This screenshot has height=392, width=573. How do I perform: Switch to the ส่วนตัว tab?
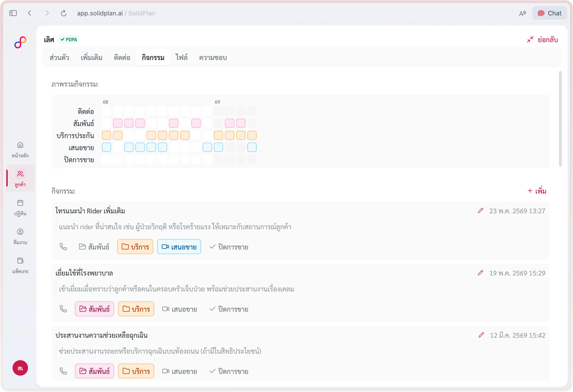coord(59,57)
